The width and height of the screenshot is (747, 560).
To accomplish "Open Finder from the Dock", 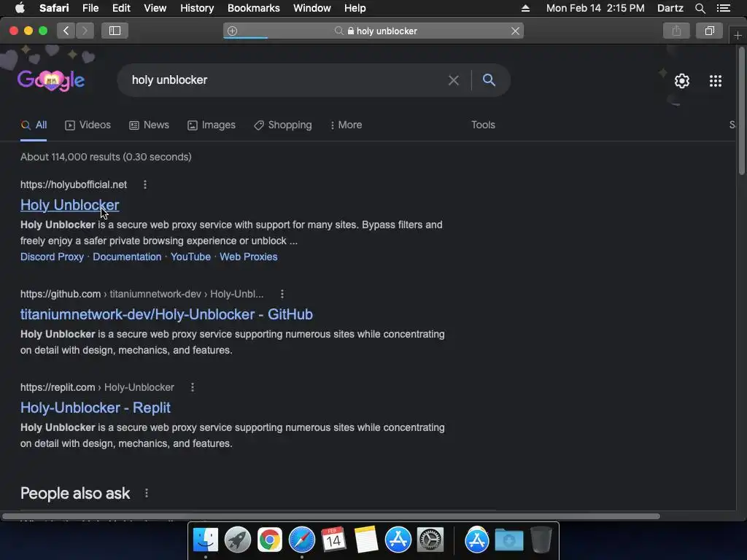I will pyautogui.click(x=205, y=540).
